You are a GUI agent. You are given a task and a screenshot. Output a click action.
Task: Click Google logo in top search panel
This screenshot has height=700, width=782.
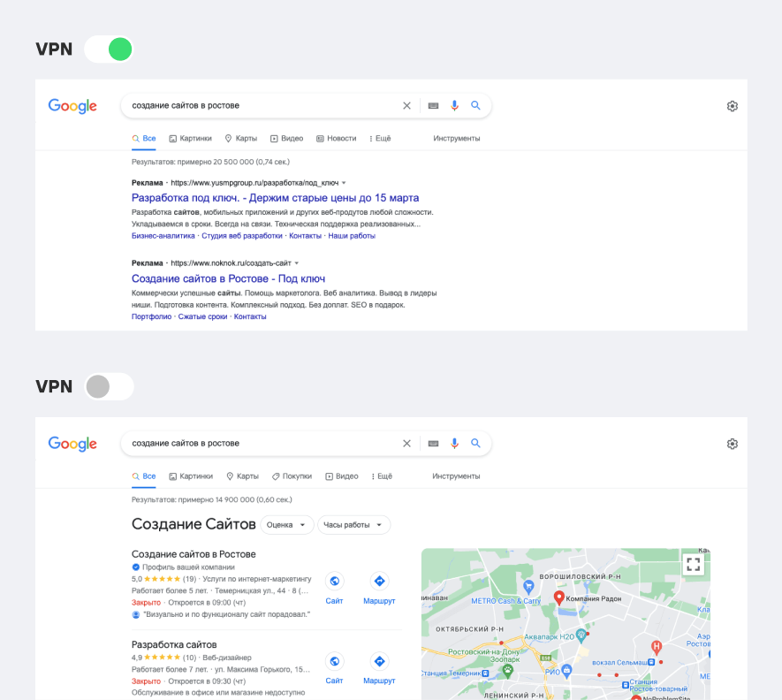(72, 106)
